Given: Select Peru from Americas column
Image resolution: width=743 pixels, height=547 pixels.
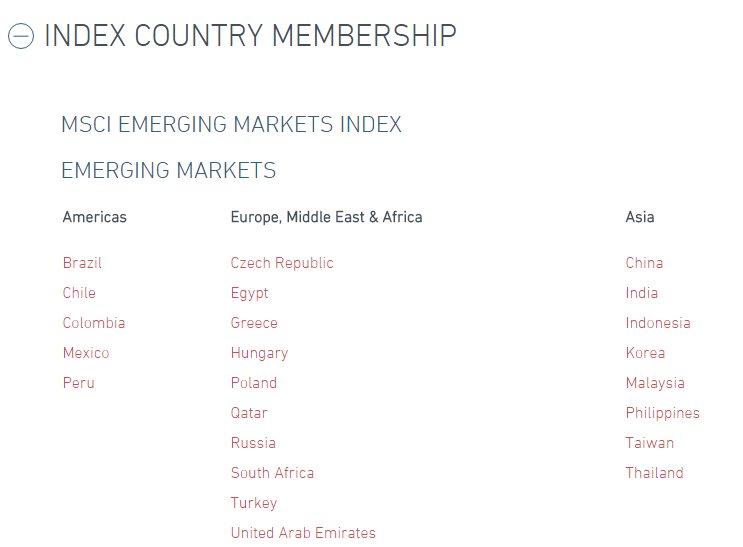Looking at the screenshot, I should coord(78,383).
